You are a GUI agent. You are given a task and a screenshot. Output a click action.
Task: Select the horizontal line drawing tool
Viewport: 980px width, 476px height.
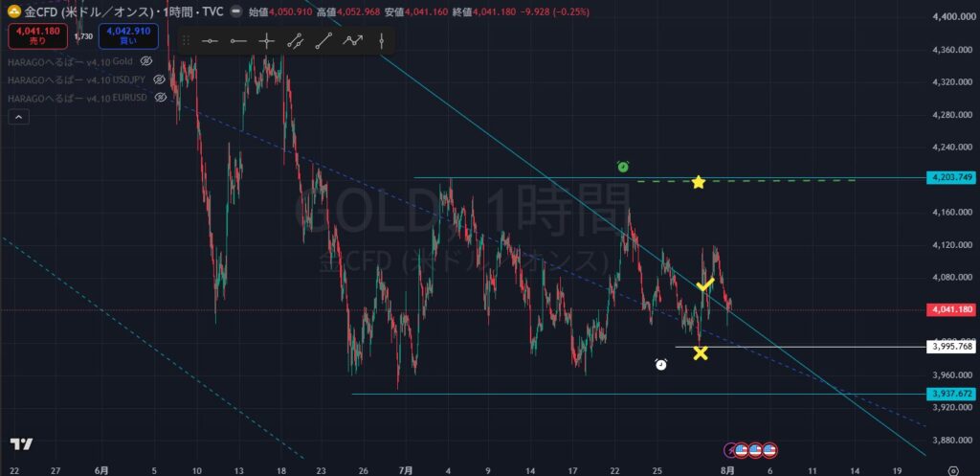pos(210,41)
